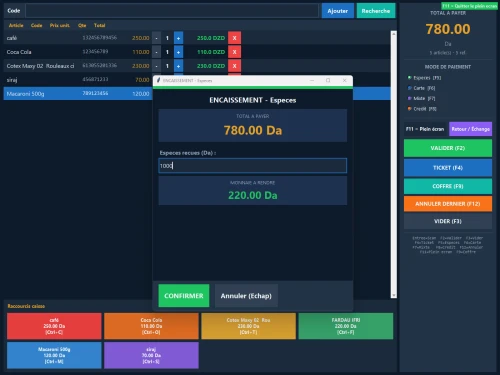Viewport: 500px width, 375px height.
Task: Click the Qte column header
Action: point(82,25)
